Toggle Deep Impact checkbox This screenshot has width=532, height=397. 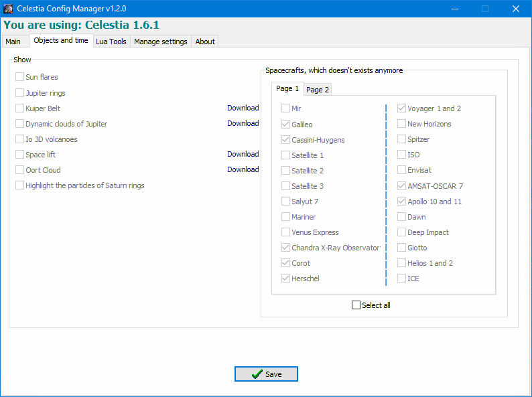[402, 232]
